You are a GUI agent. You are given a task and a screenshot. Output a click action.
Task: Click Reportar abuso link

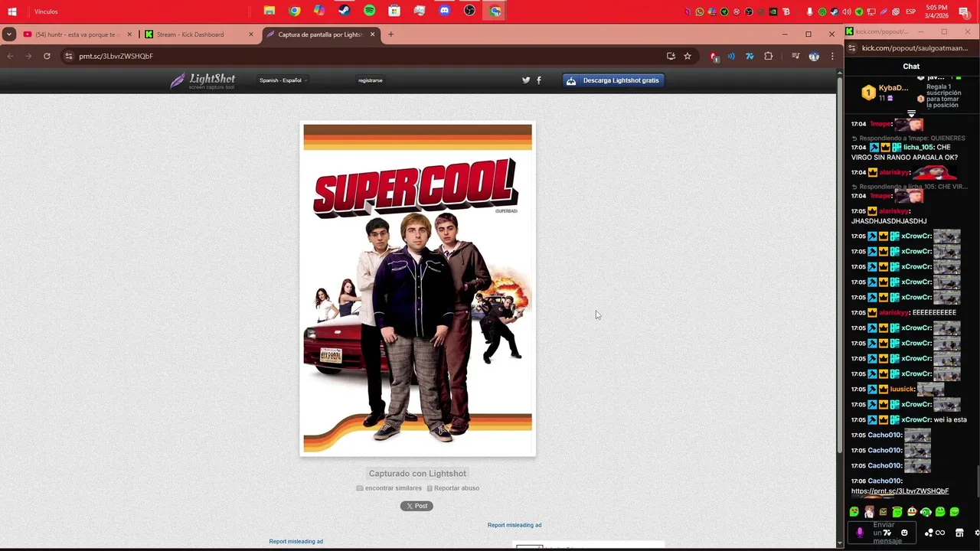(x=453, y=488)
